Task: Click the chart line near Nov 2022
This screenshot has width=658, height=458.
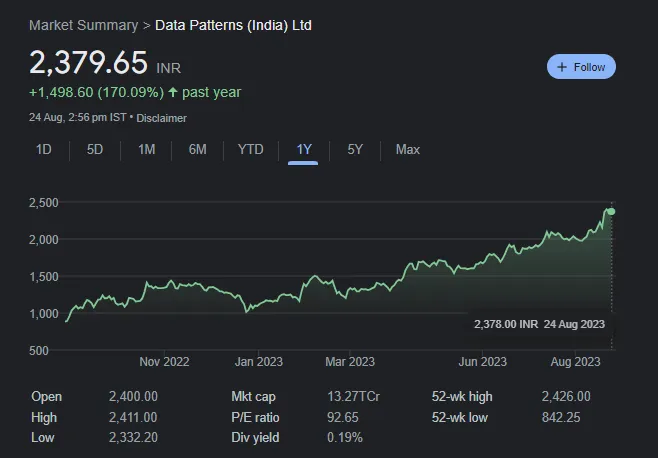Action: click(163, 285)
